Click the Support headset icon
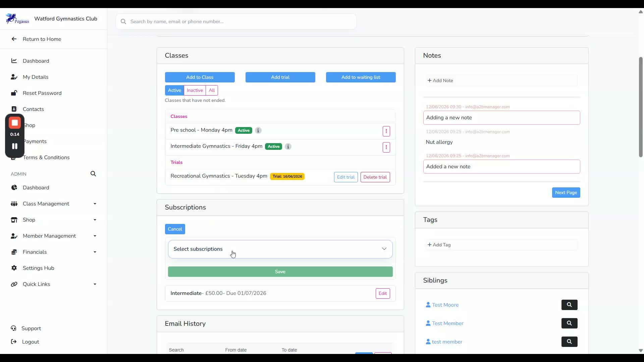The height and width of the screenshot is (362, 644). coord(14,328)
